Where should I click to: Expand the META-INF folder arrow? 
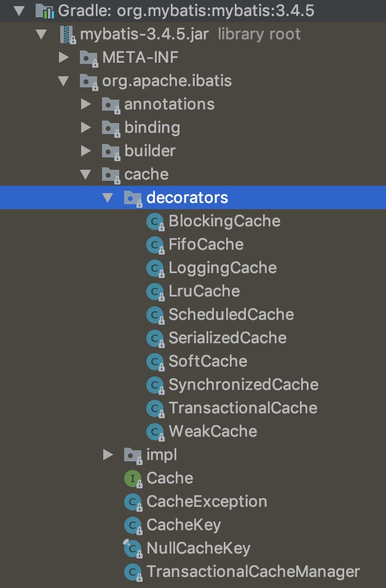(63, 58)
